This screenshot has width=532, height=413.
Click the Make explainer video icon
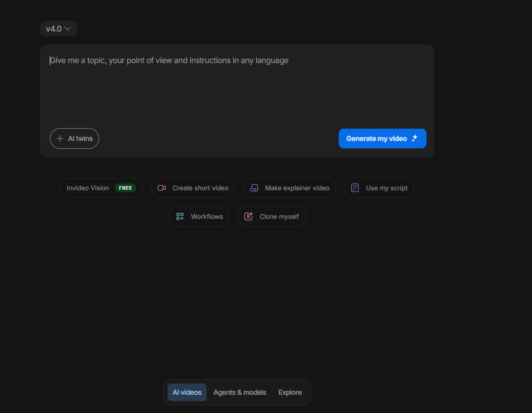point(254,188)
